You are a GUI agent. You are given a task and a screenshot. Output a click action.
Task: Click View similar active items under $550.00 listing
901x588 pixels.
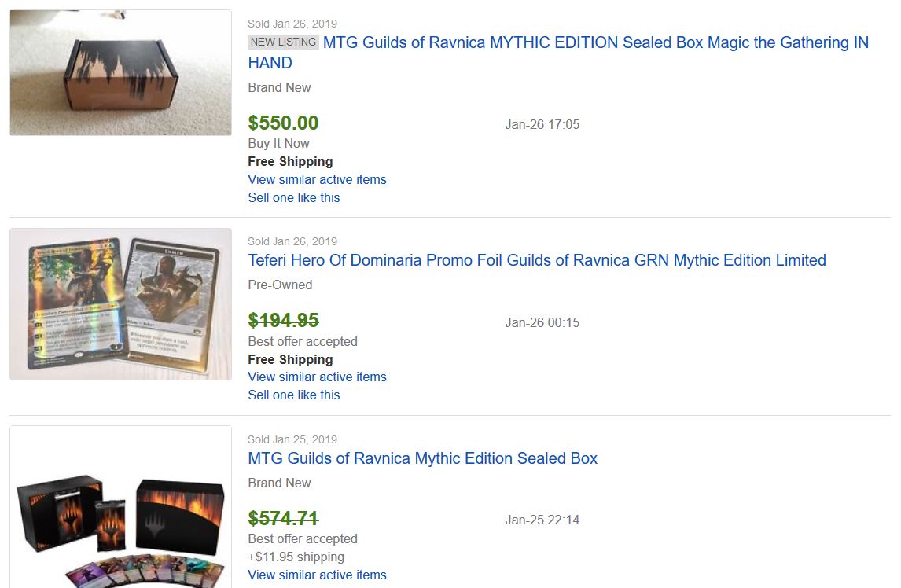tap(317, 179)
